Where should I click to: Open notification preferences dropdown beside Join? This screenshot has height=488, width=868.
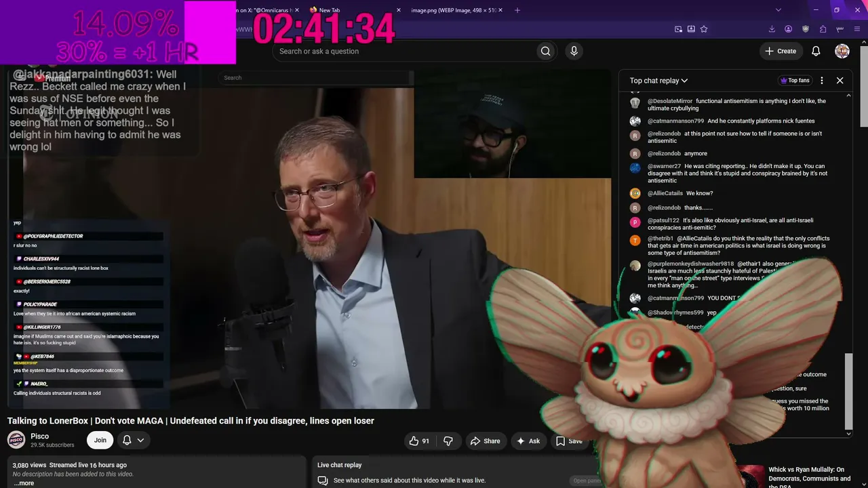coord(133,440)
